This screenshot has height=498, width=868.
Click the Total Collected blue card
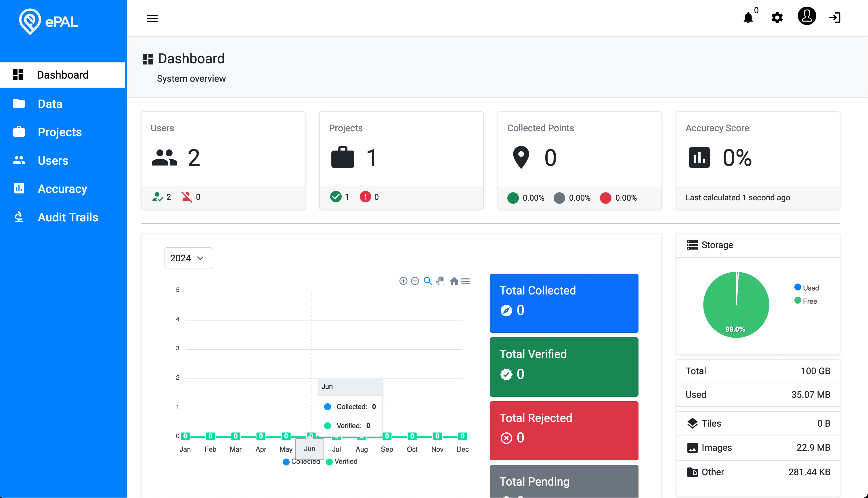[x=564, y=303]
